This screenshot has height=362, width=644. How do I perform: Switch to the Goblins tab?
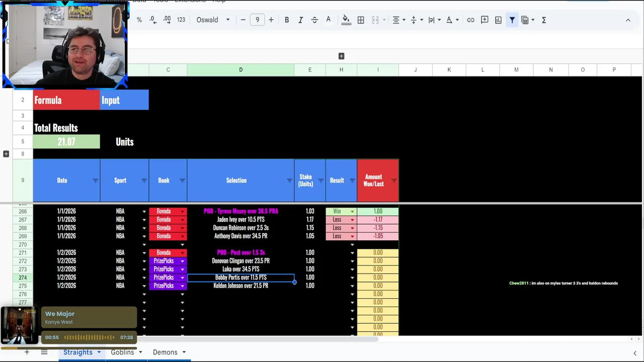click(x=122, y=352)
